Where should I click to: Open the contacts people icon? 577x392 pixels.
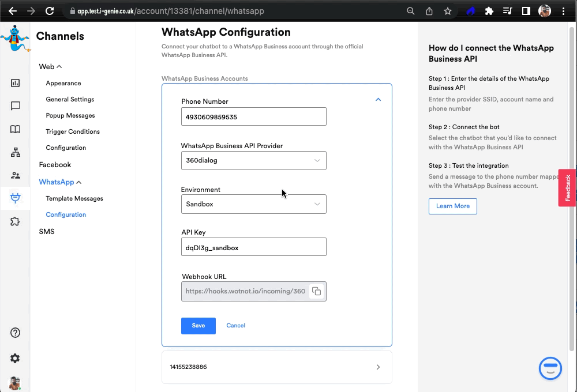pyautogui.click(x=16, y=175)
